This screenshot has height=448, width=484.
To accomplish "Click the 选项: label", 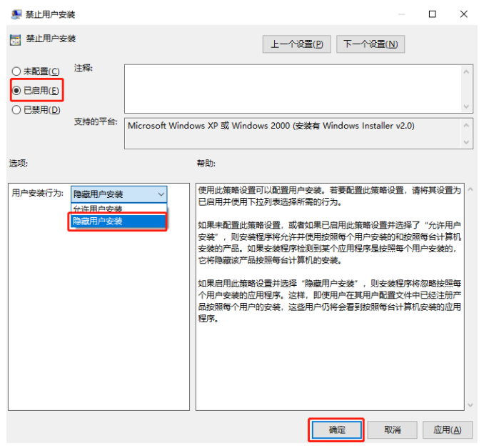I will click(x=19, y=163).
